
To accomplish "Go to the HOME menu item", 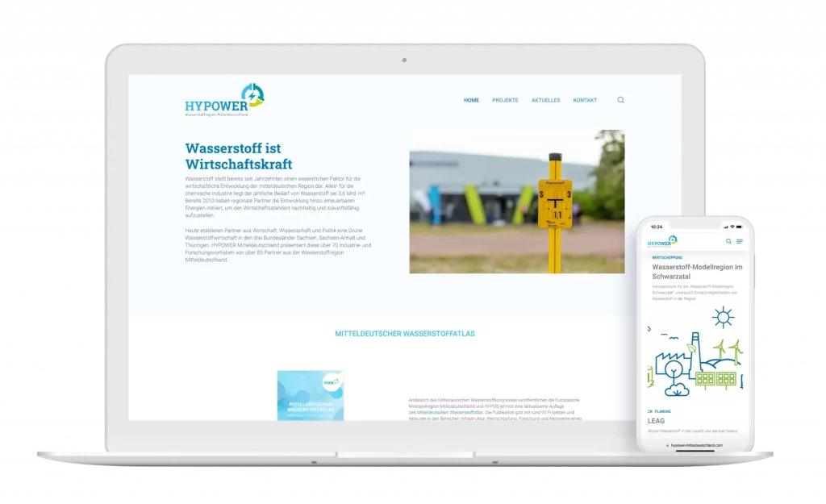I will point(471,100).
